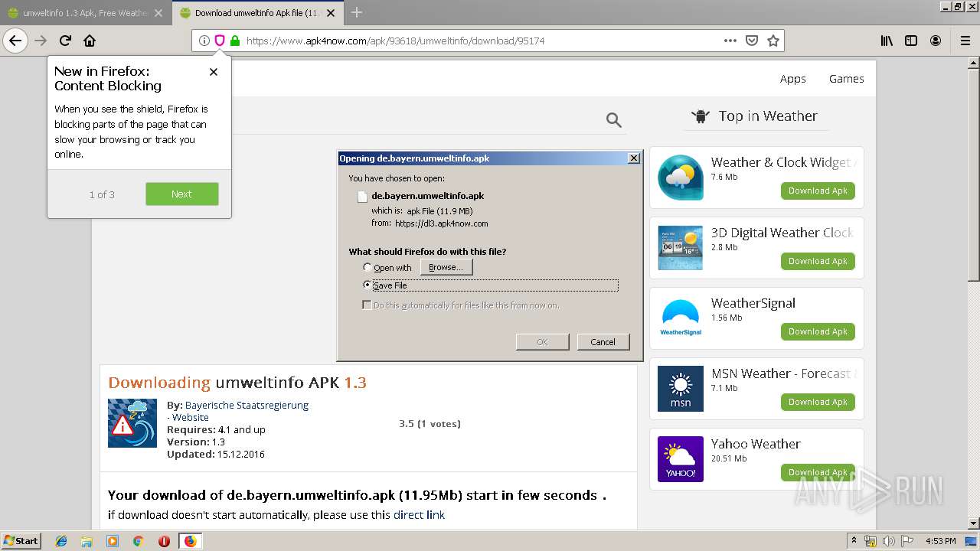View secure connection padlock details

coord(235,41)
